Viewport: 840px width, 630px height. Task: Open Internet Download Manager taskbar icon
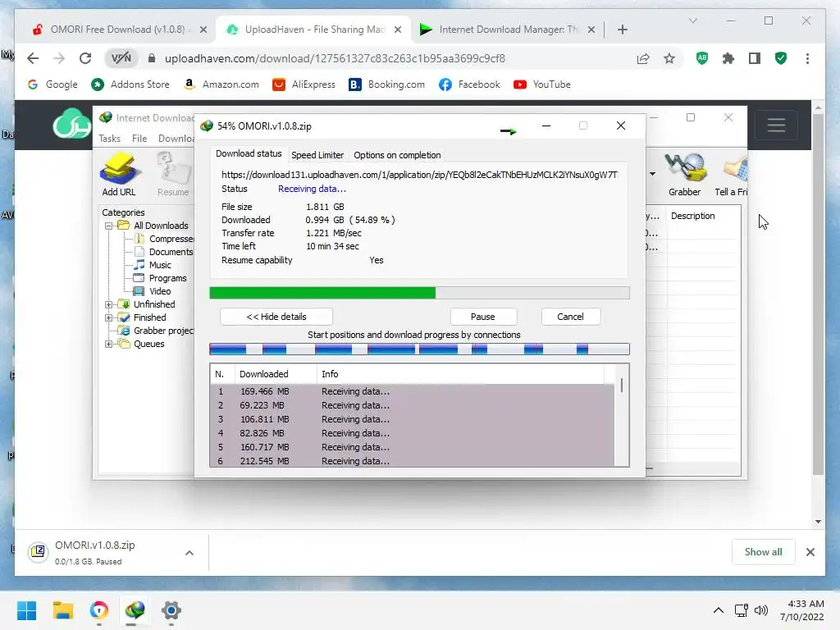(x=135, y=610)
